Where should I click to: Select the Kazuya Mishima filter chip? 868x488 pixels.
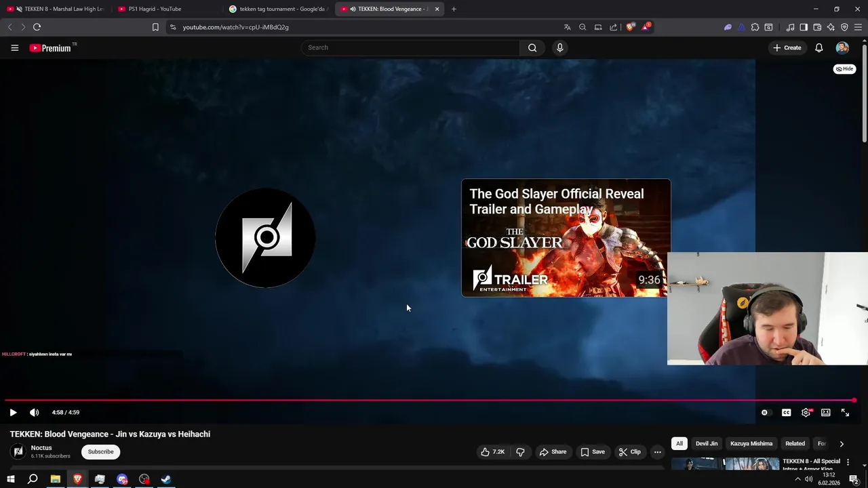751,443
